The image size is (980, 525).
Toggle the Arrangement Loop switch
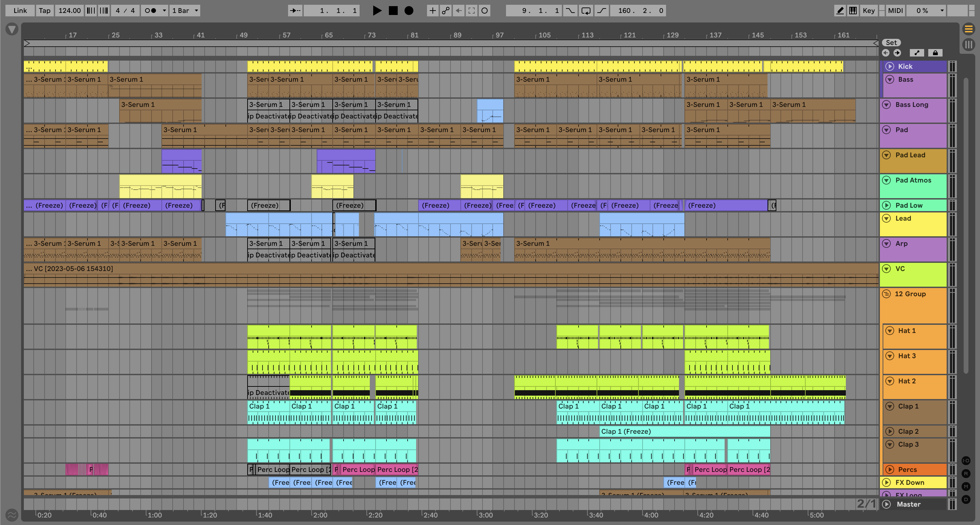pyautogui.click(x=586, y=11)
